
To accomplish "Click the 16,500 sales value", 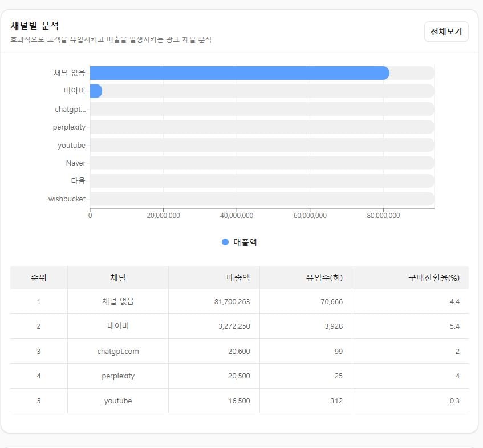I will [239, 401].
